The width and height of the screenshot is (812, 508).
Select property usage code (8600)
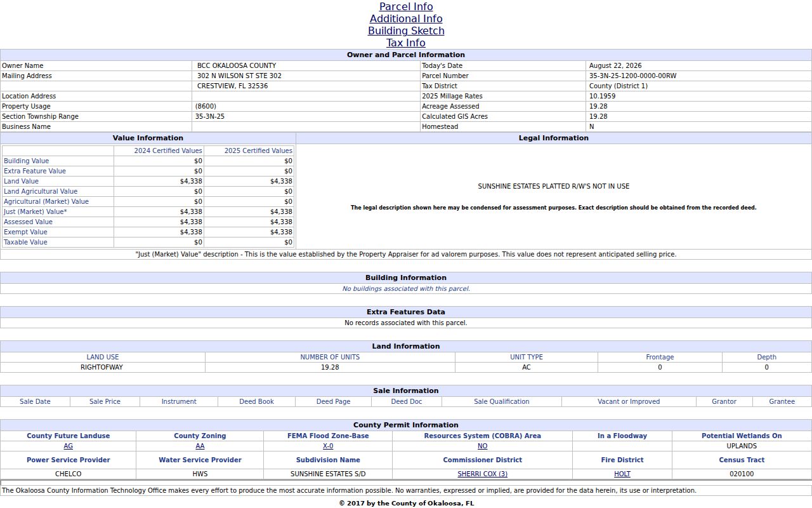pos(206,106)
